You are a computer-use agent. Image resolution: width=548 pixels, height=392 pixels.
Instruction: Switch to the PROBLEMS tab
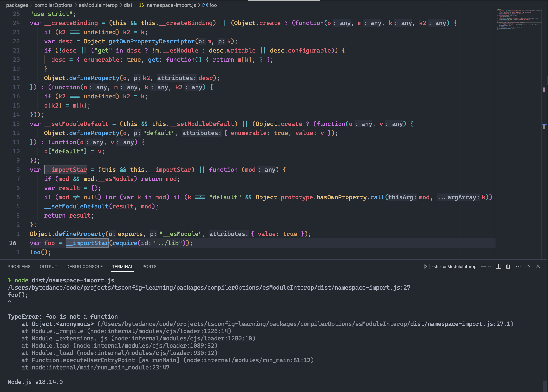click(19, 266)
